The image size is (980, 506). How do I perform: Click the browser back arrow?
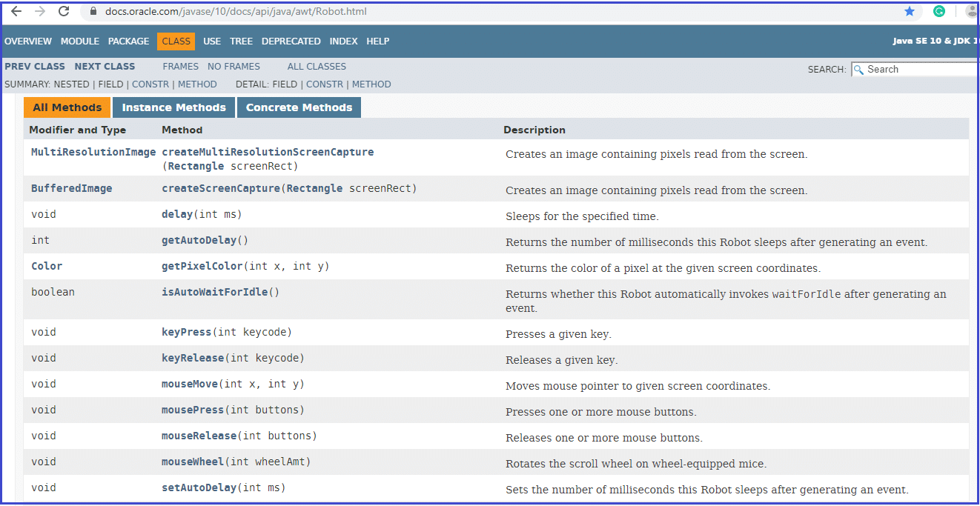(16, 11)
